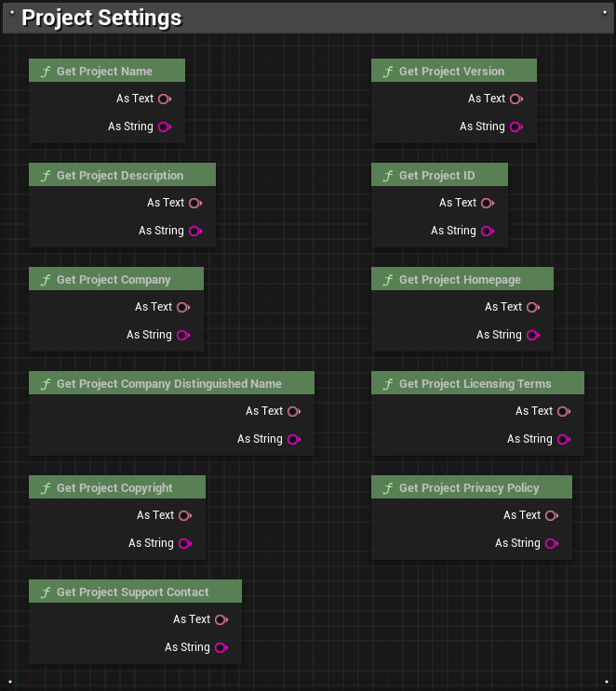Click the Project Settings comment box title
This screenshot has height=691, width=616.
[101, 19]
